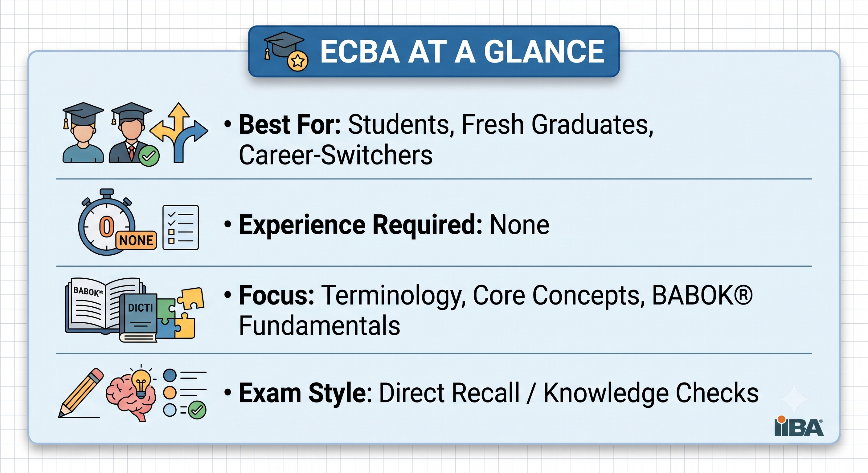
Task: Click the Experience Required: None text
Action: coord(387,224)
